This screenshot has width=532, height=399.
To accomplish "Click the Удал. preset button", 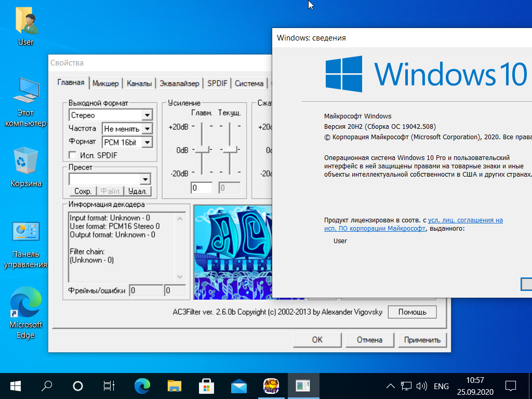I will (x=137, y=191).
